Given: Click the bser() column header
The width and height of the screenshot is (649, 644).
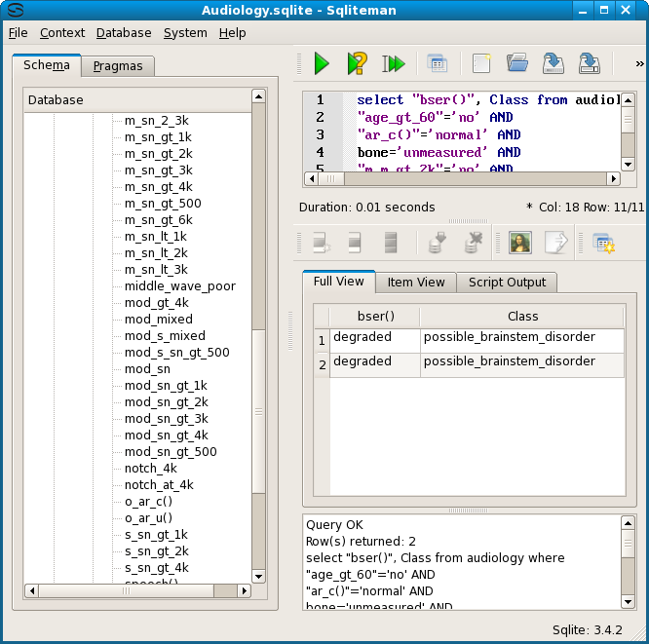Looking at the screenshot, I should [375, 317].
